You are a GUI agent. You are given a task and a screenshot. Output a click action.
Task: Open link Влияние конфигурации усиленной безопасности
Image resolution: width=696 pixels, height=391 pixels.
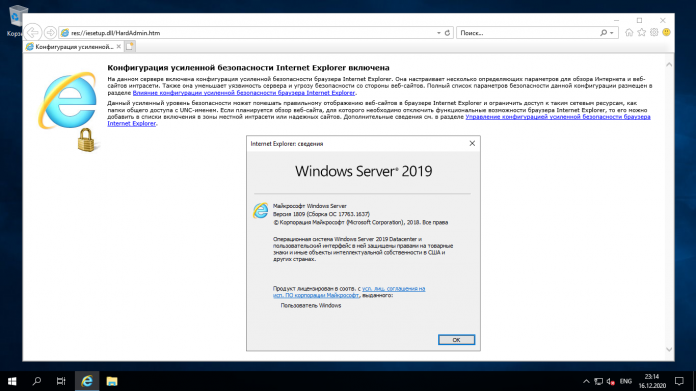[x=244, y=93]
